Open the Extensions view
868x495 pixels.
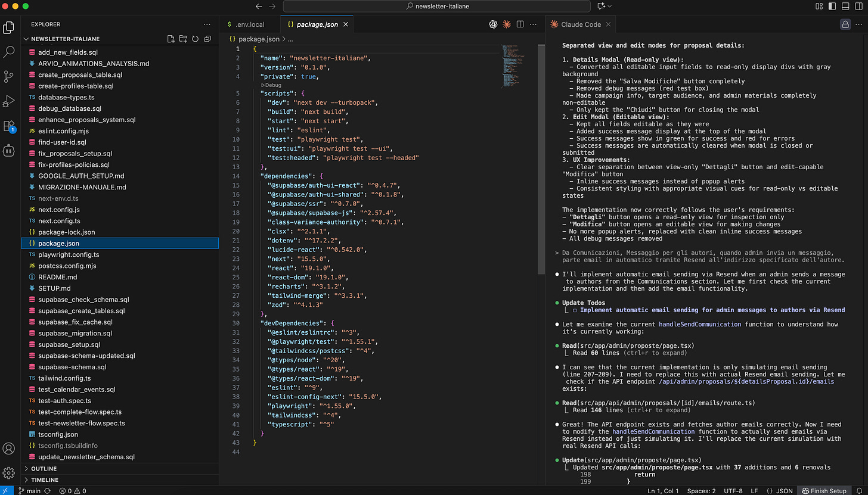coord(9,126)
